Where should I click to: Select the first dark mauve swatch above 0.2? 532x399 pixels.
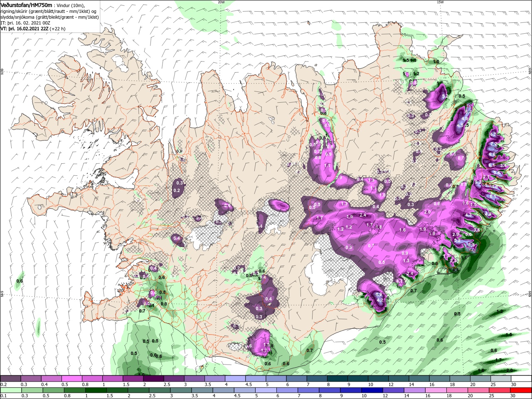coord(10,379)
